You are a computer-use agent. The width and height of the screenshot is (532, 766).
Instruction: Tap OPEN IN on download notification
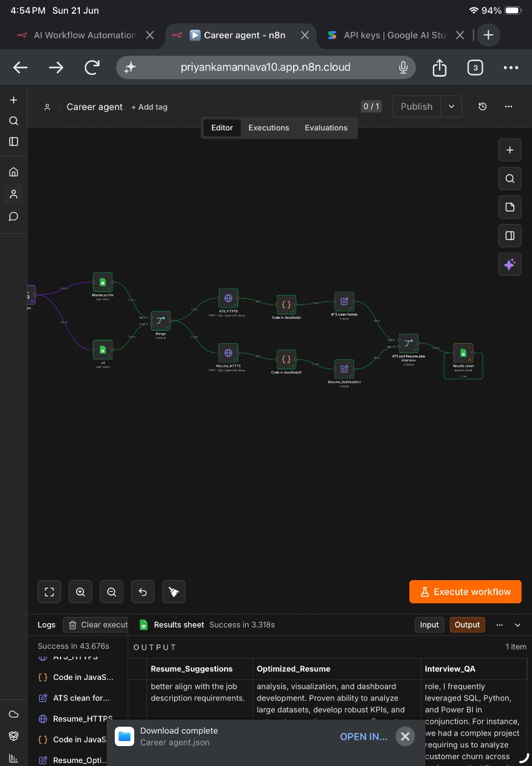pos(364,737)
